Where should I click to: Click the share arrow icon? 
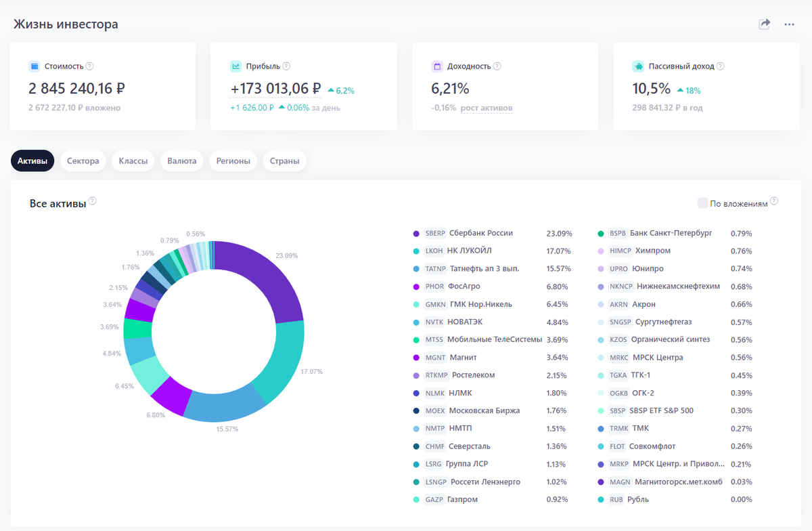[765, 24]
